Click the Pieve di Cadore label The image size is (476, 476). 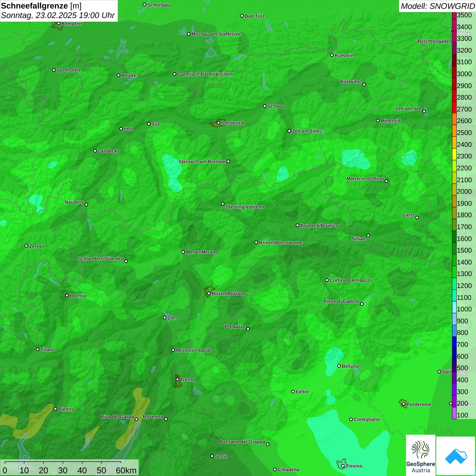coord(341,301)
